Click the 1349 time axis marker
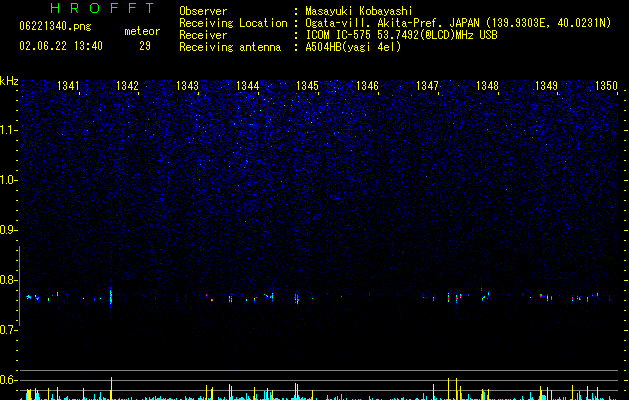 pos(546,85)
